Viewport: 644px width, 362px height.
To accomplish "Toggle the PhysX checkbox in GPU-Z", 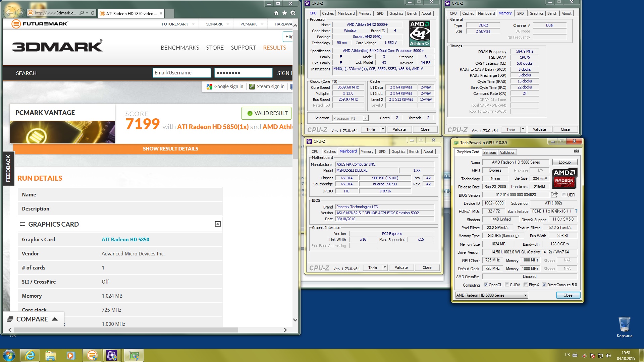I will [526, 285].
